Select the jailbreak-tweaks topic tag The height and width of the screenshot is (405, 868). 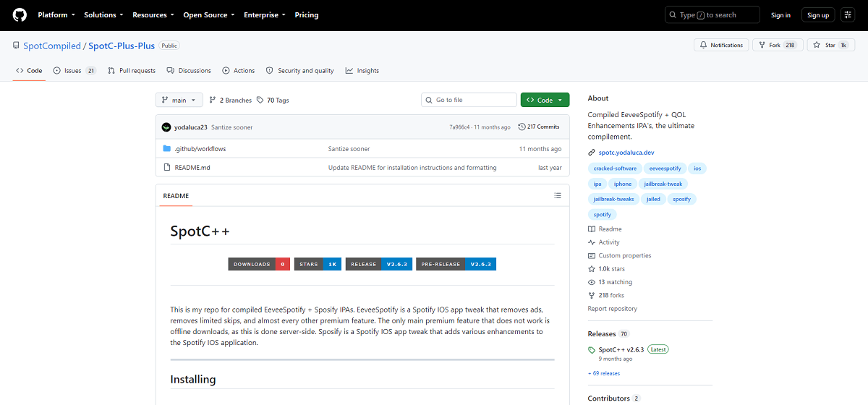coord(613,199)
